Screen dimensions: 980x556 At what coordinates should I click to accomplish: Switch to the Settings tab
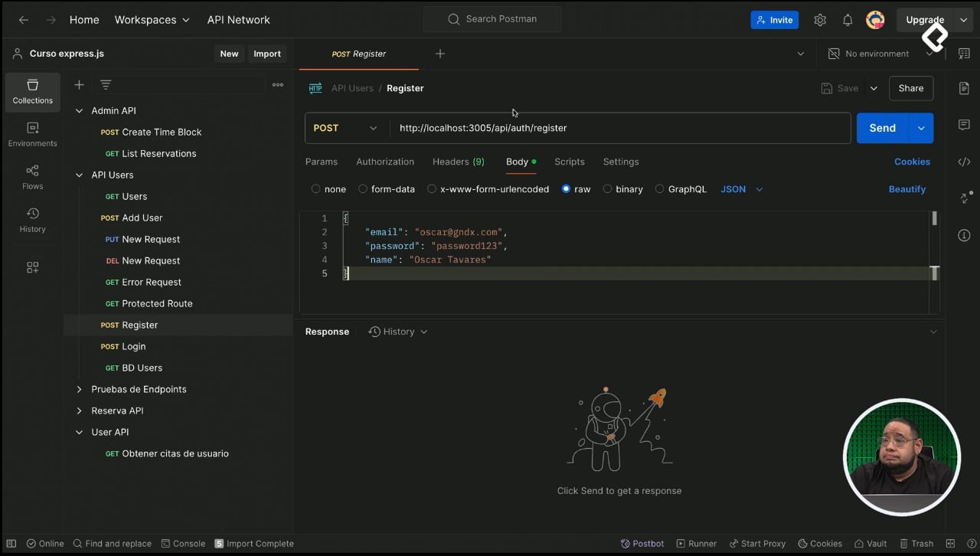point(621,162)
